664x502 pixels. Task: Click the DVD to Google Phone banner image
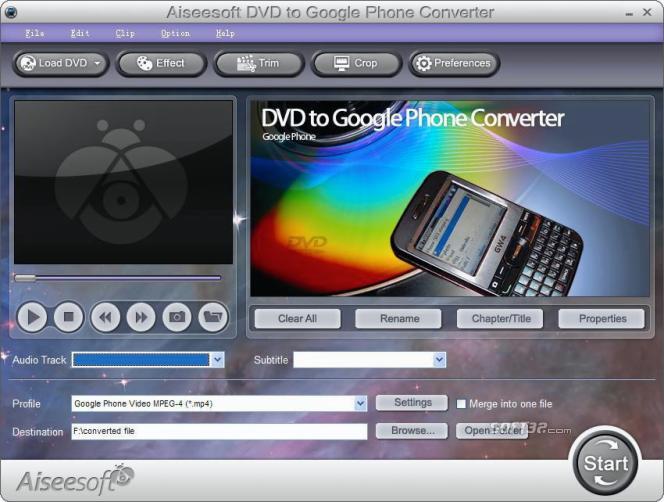pos(450,198)
